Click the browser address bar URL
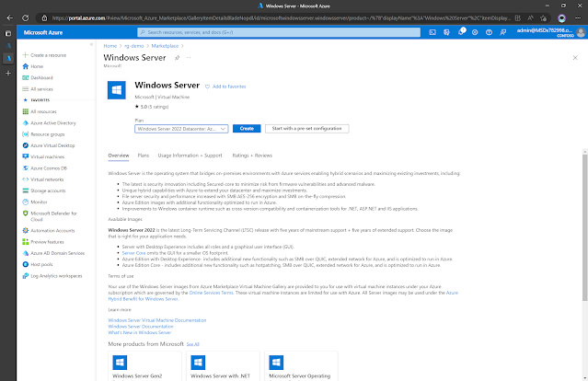 281,18
